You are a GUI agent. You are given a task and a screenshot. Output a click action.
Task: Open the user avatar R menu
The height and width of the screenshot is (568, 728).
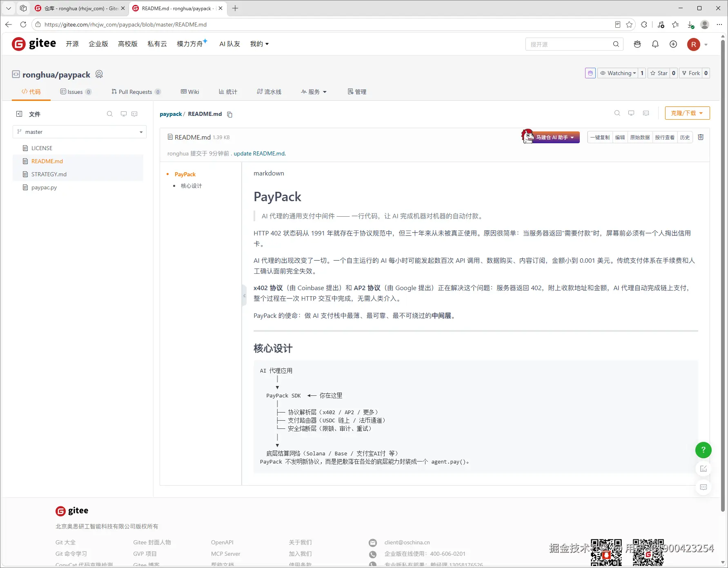pos(694,44)
